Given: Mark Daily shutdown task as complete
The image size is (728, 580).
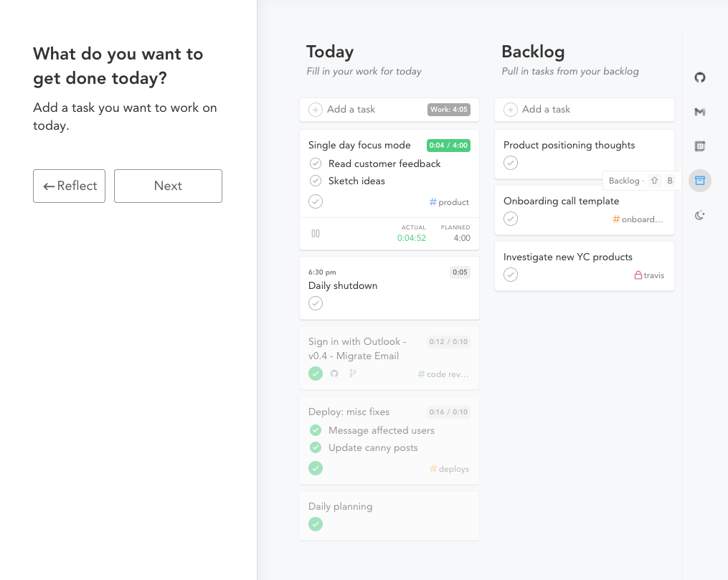Looking at the screenshot, I should click(x=316, y=303).
